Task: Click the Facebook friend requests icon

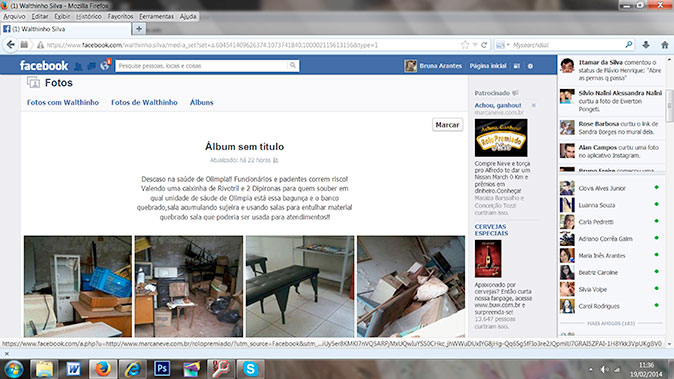Action: (x=78, y=66)
